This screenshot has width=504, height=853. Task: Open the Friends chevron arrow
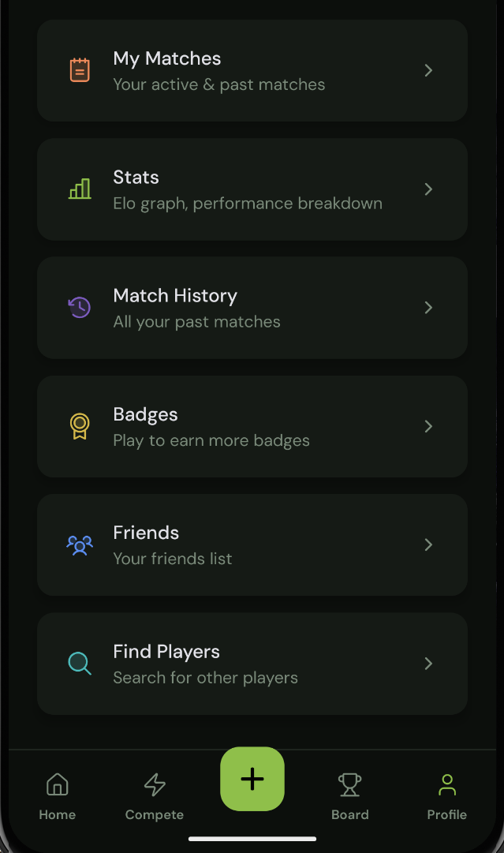[428, 544]
